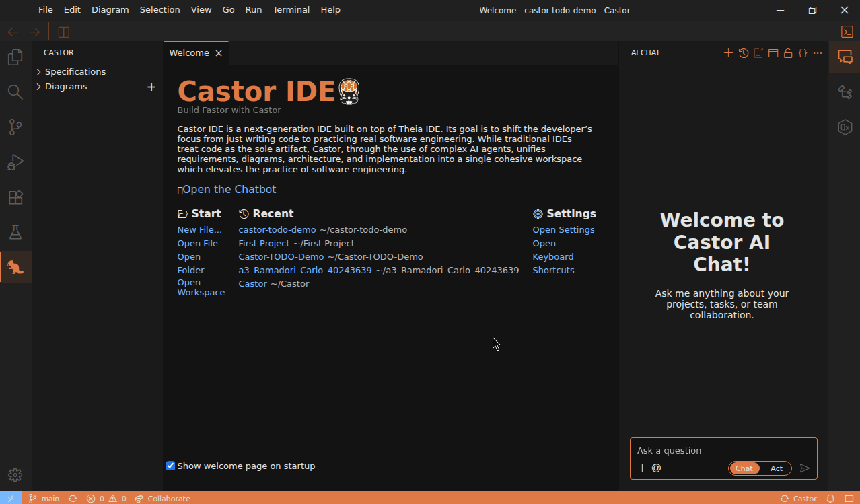This screenshot has width=860, height=504.
Task: Uncheck Show welcome page on startup
Action: point(170,465)
